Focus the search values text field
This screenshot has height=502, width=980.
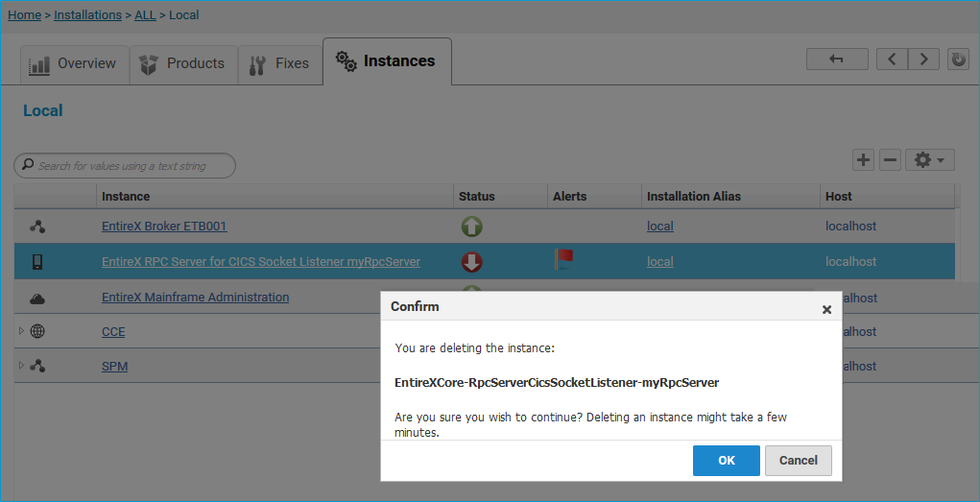click(125, 166)
